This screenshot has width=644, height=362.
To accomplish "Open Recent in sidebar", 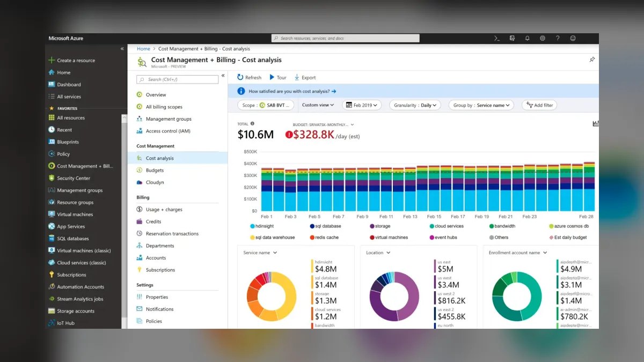I will point(64,130).
